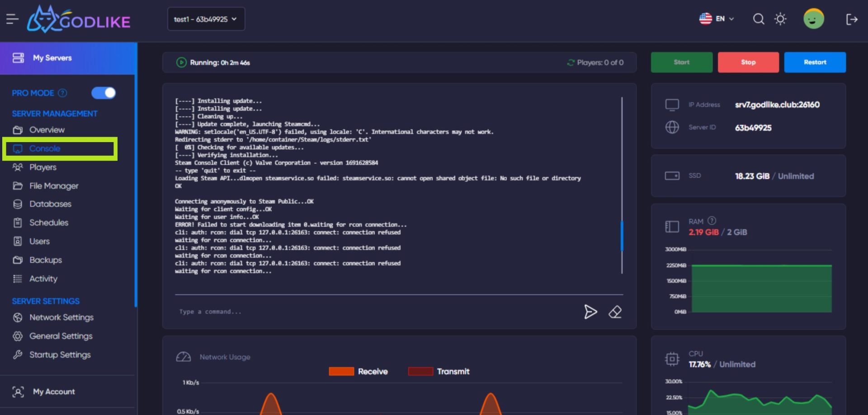Click the SSD 18.23 GiB value

click(x=752, y=176)
